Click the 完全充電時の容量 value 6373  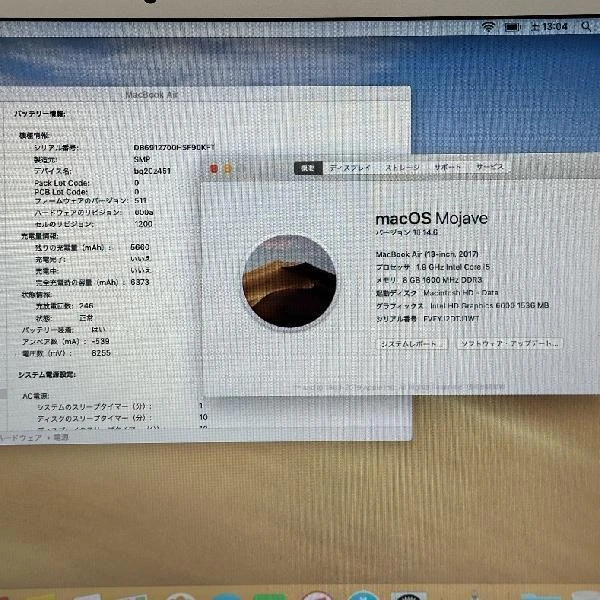140,282
